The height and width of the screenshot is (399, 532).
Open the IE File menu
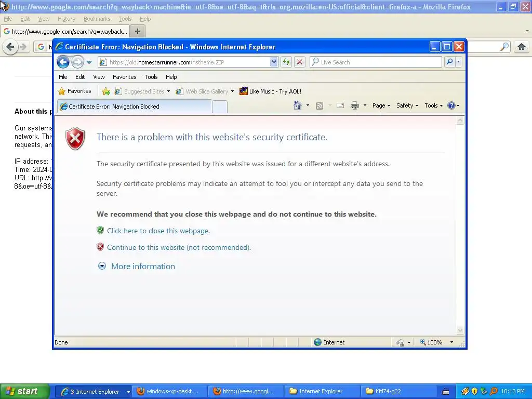(63, 77)
